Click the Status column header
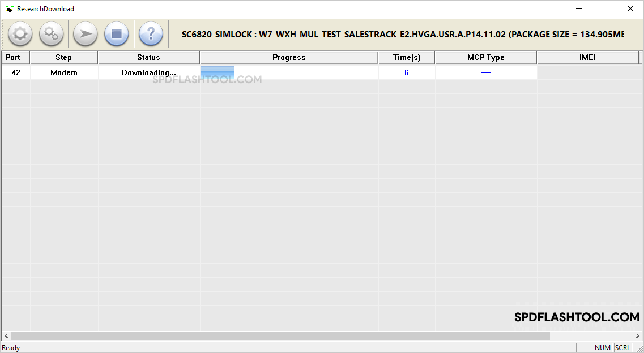Viewport: 644px width, 353px height. [x=148, y=57]
